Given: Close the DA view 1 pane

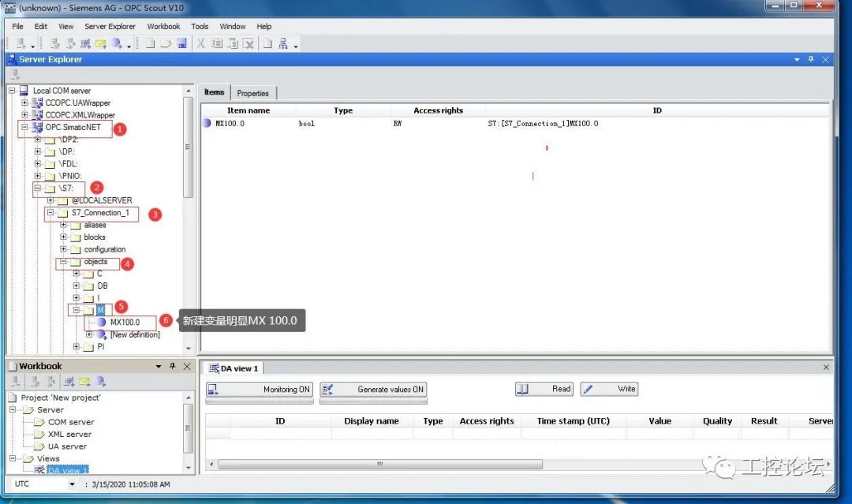Looking at the screenshot, I should click(826, 368).
